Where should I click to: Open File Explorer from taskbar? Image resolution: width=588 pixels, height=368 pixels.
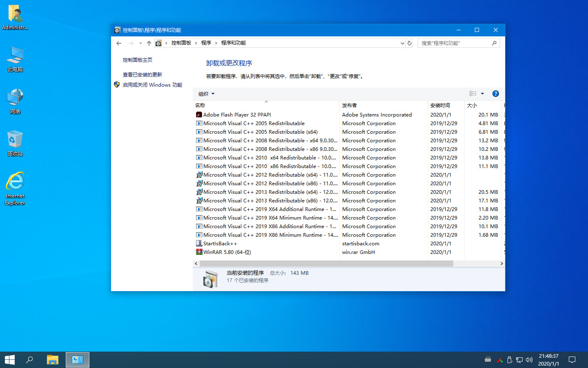[x=53, y=360]
